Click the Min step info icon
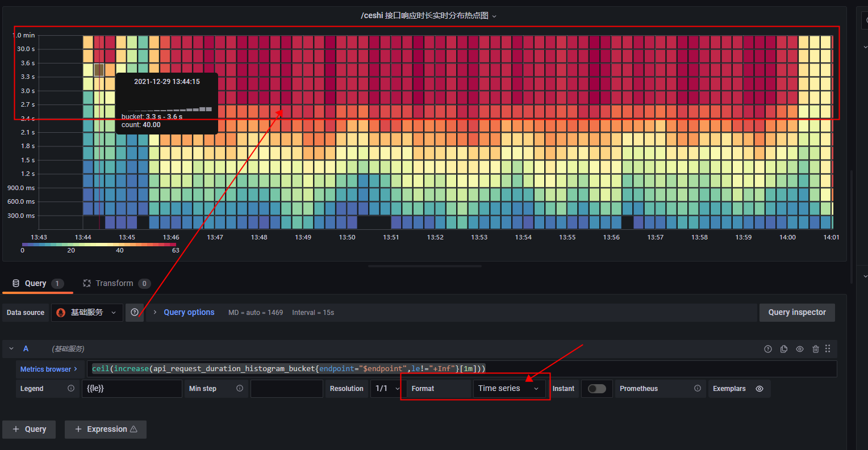Viewport: 868px width, 450px height. point(239,388)
